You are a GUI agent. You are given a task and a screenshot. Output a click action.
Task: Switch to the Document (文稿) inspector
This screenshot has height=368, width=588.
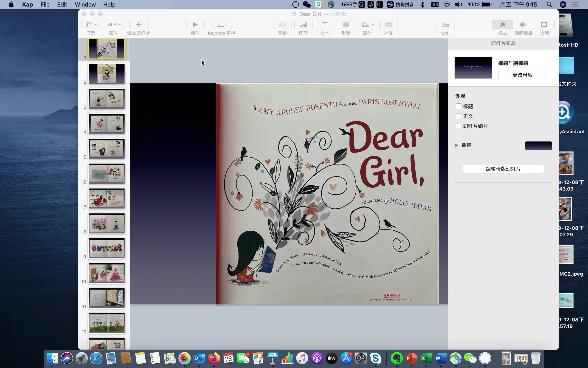click(544, 25)
